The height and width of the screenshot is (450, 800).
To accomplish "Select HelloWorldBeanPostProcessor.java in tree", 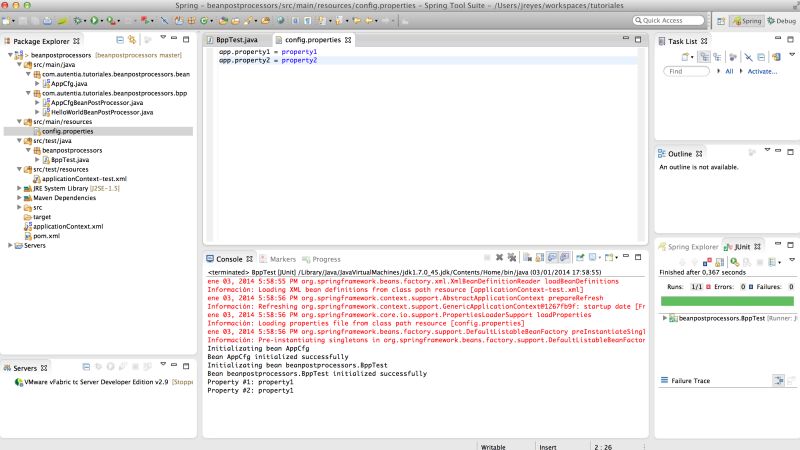I will 102,112.
